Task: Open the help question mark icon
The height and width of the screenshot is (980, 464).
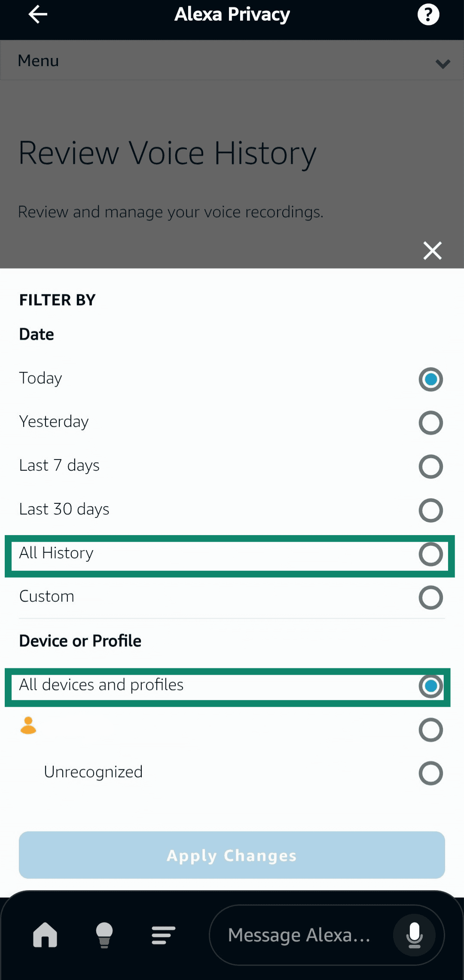Action: coord(428,14)
